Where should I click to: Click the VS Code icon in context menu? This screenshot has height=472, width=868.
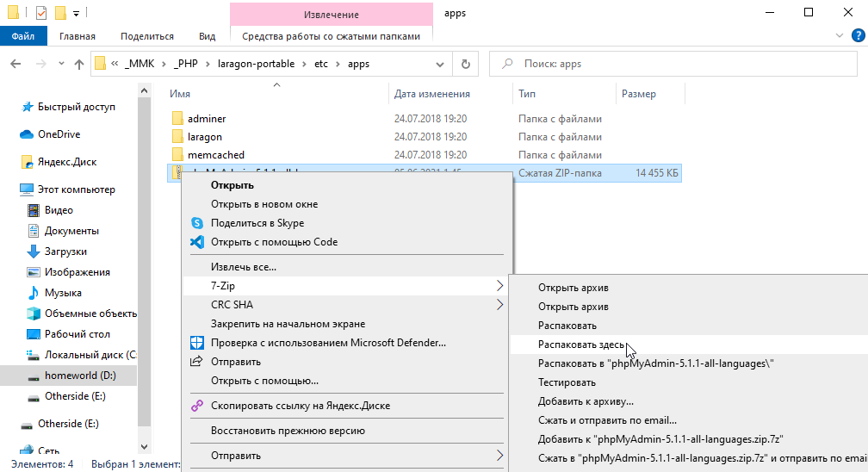point(195,242)
